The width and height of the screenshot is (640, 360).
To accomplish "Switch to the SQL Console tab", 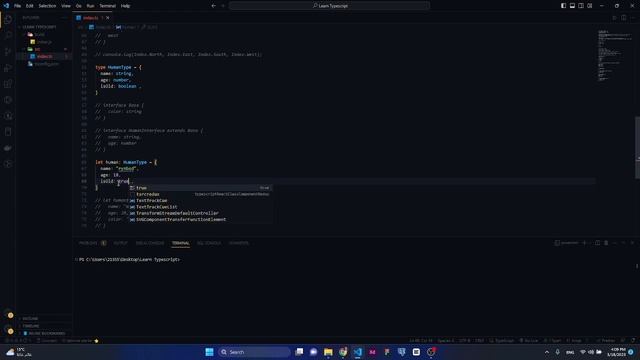I will point(209,243).
